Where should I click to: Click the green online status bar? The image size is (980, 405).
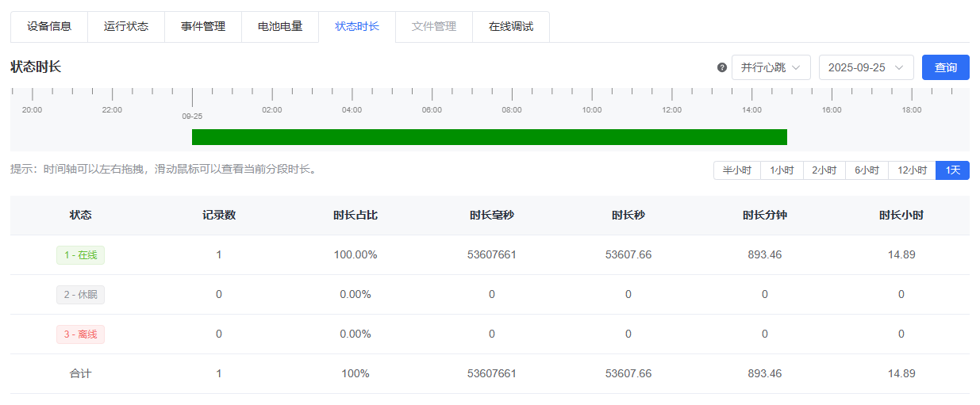pos(489,137)
